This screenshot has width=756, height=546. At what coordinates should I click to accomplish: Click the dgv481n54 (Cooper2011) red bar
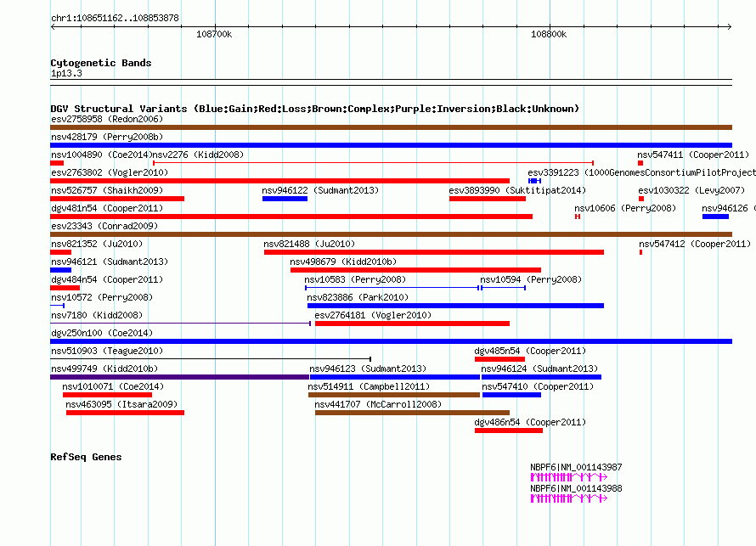tap(291, 217)
